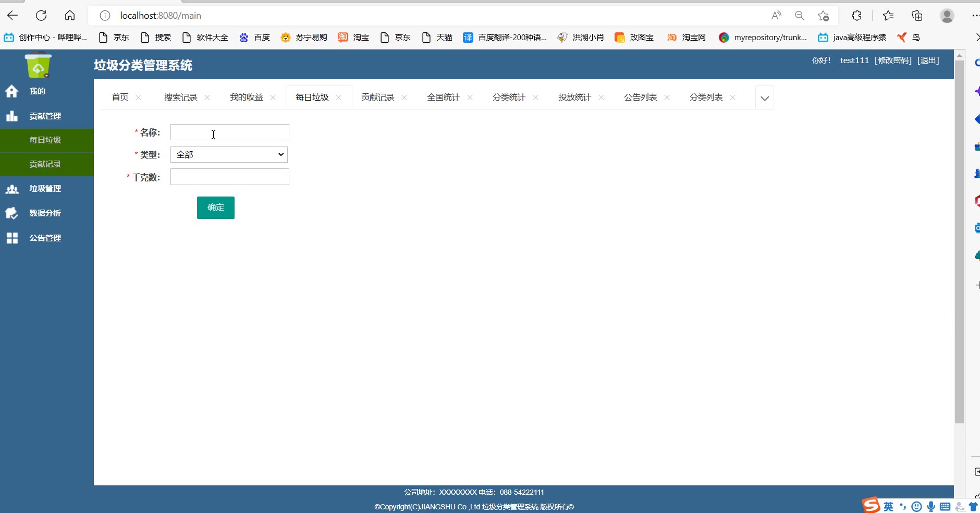Screen dimensions: 980x513
Task: Click the home icon beside 我的
Action: point(11,91)
